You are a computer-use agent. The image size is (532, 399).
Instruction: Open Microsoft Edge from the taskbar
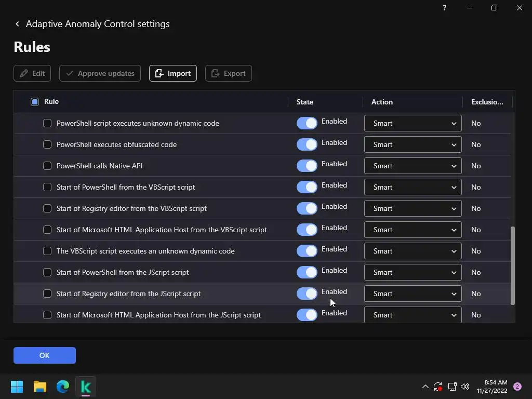(x=63, y=387)
